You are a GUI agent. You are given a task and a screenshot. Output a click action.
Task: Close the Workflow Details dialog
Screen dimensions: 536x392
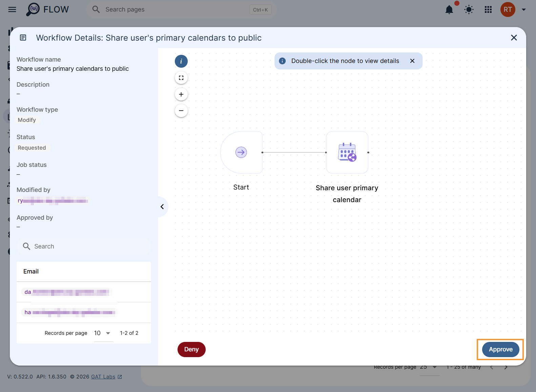click(514, 38)
